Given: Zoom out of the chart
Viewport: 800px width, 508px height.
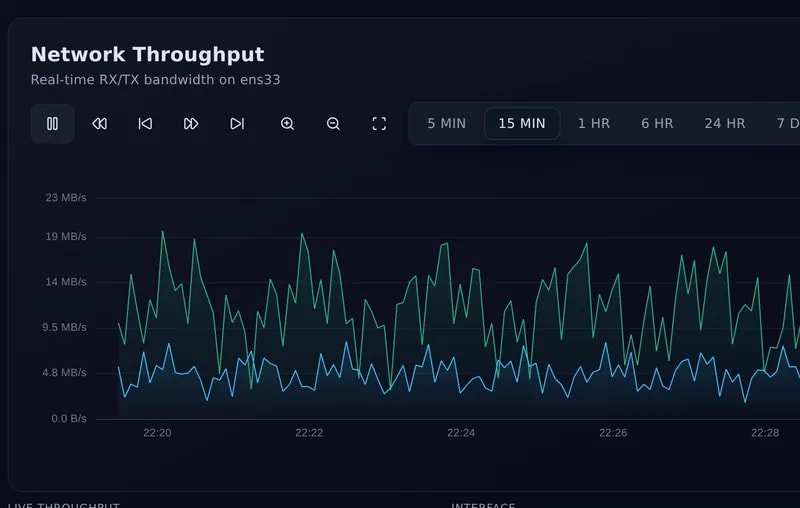Looking at the screenshot, I should [333, 123].
